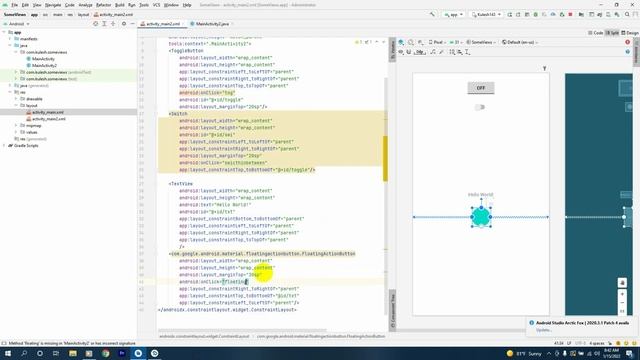
Task: Click the OFF ToggleButton in design preview
Action: (x=481, y=88)
